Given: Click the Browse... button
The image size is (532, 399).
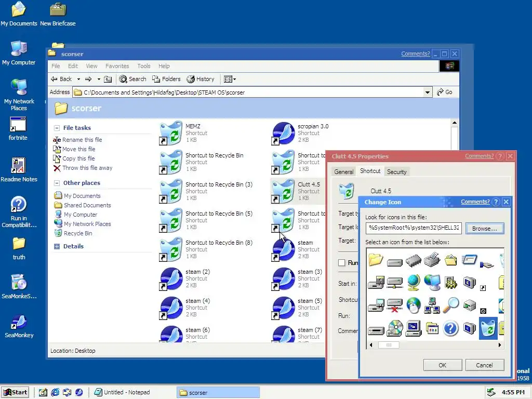Looking at the screenshot, I should pos(485,229).
